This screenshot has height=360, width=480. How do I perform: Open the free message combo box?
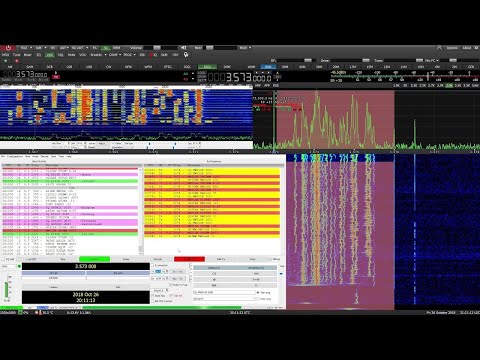click(x=225, y=299)
